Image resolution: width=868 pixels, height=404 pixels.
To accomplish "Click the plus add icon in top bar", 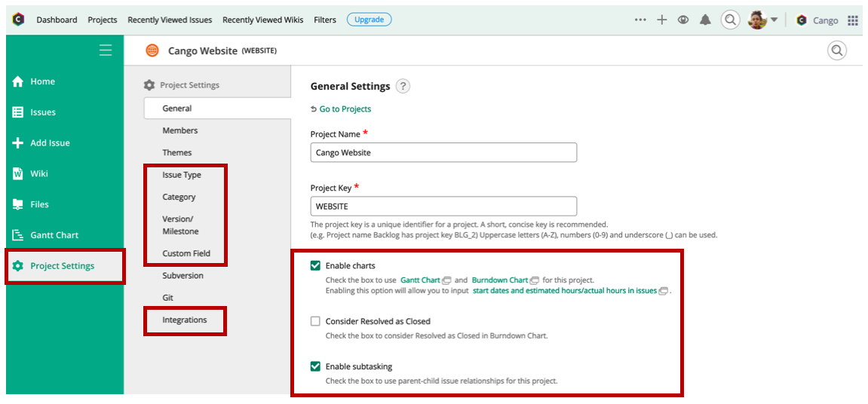I will point(661,20).
